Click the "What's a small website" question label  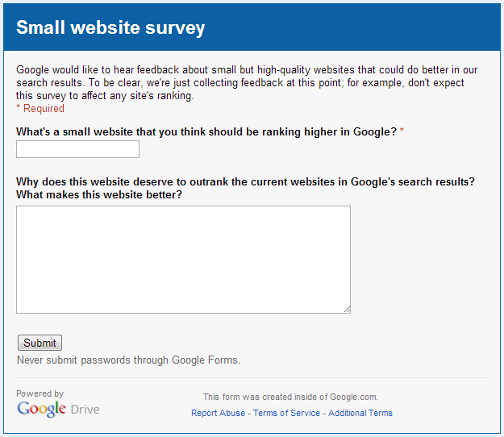tap(206, 132)
